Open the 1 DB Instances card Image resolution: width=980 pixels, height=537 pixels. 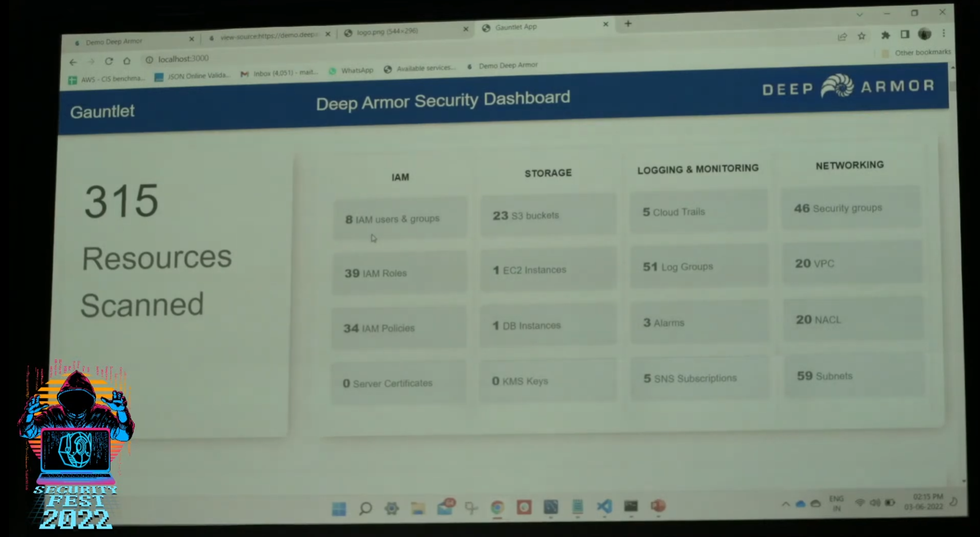[x=549, y=325]
